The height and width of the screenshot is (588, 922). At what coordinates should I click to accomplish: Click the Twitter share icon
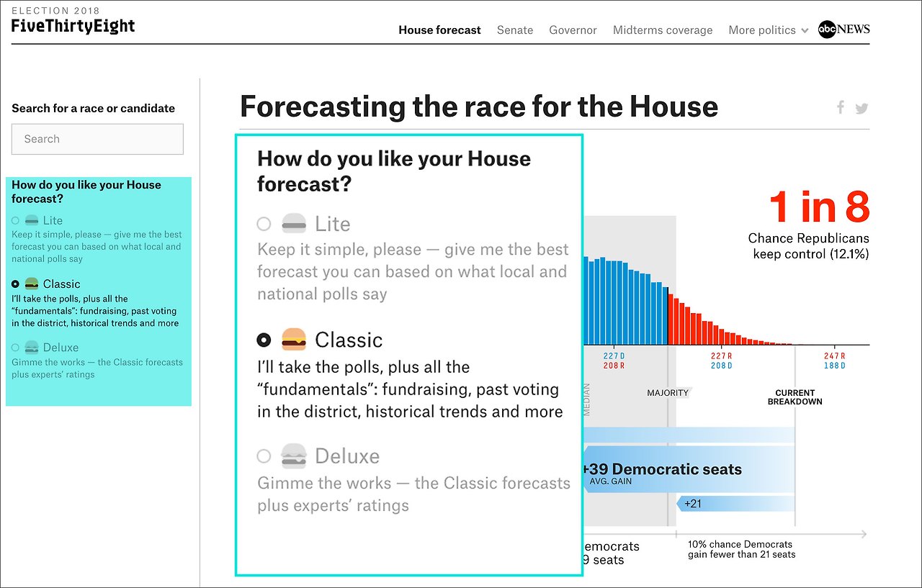(x=861, y=107)
